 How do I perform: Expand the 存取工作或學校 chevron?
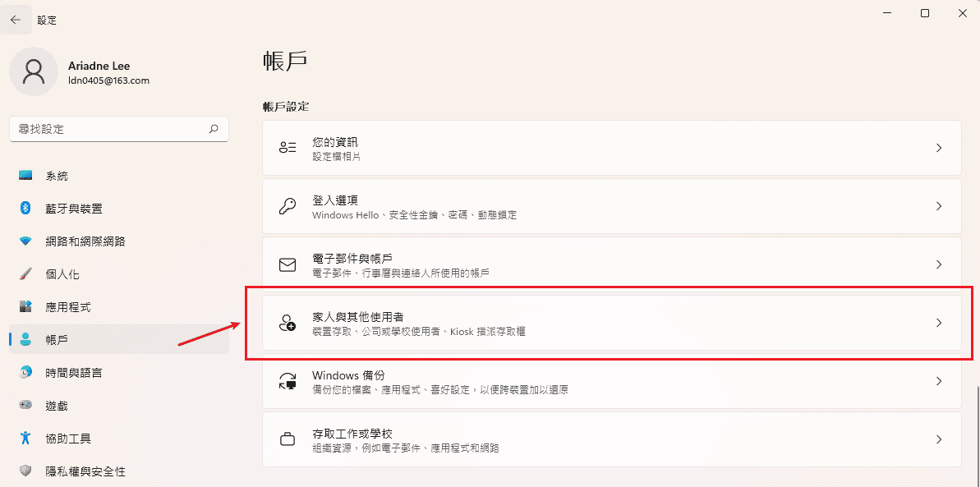[x=939, y=439]
